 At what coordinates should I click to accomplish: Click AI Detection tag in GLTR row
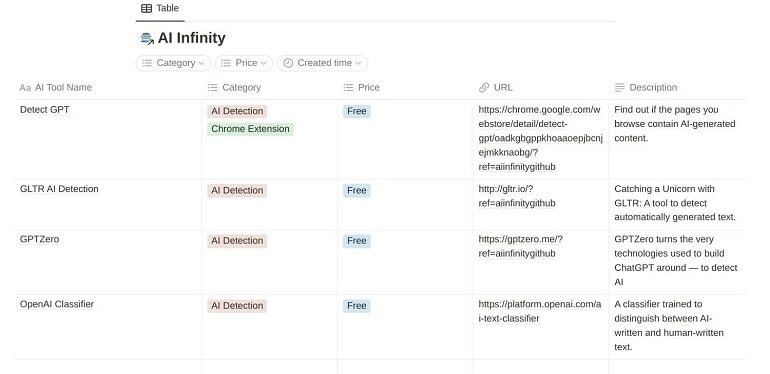(237, 191)
